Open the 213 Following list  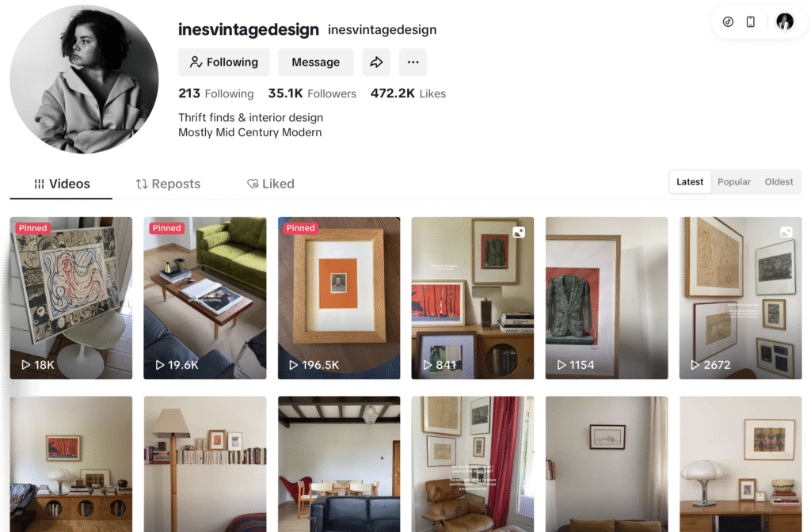(215, 93)
